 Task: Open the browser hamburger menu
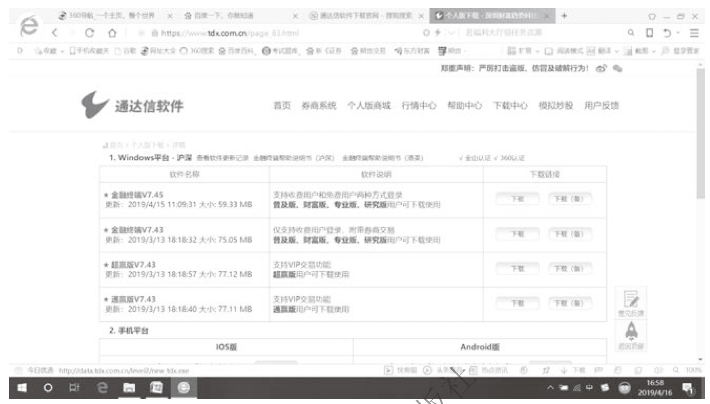[x=694, y=33]
